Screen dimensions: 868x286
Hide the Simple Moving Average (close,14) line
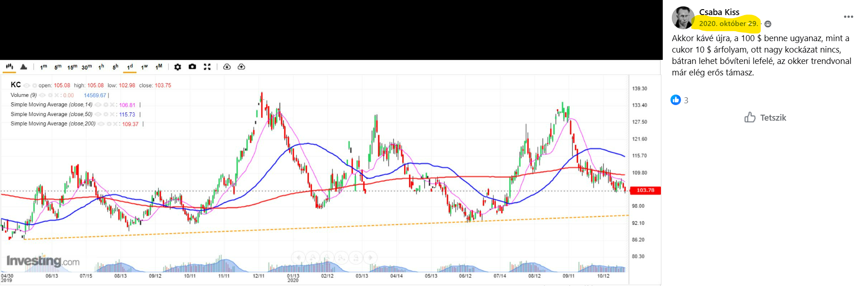click(x=98, y=105)
